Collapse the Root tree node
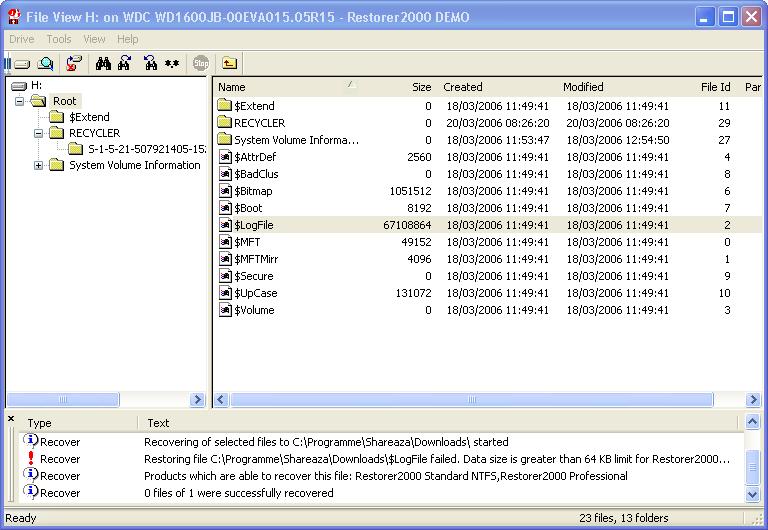Screen dimensions: 768x530 tap(20, 101)
